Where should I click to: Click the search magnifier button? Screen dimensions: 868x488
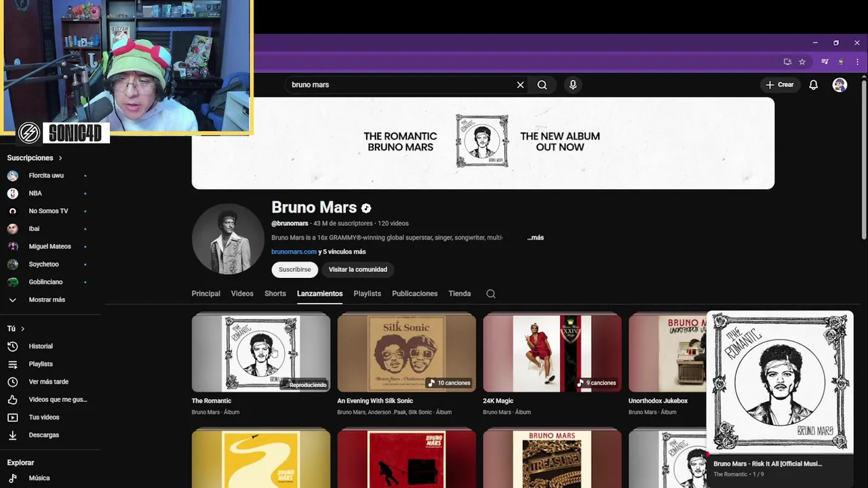542,85
